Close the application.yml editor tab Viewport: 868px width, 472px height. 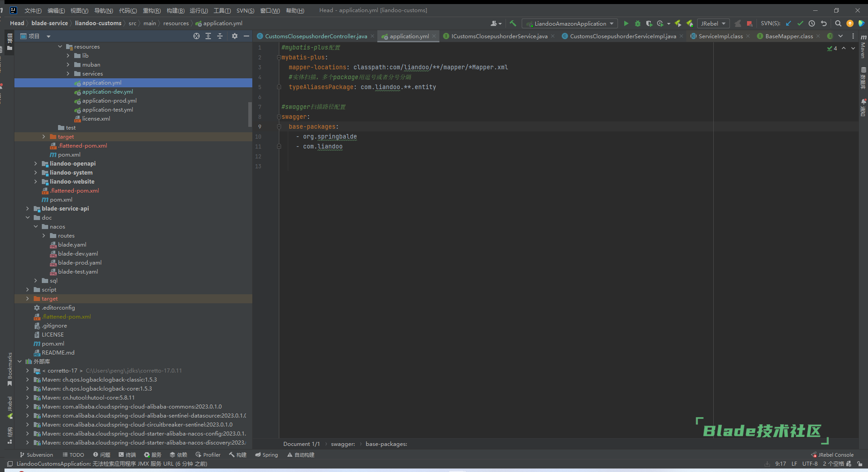pos(434,36)
